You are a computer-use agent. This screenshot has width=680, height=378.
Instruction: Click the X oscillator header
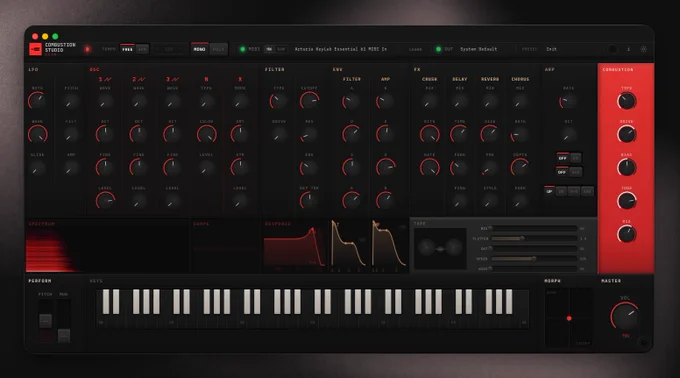click(x=240, y=79)
